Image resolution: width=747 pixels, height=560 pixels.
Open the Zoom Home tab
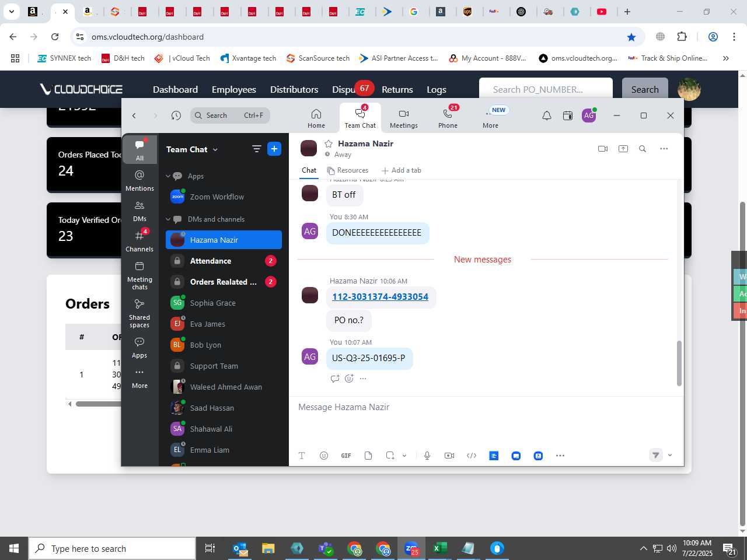[316, 118]
